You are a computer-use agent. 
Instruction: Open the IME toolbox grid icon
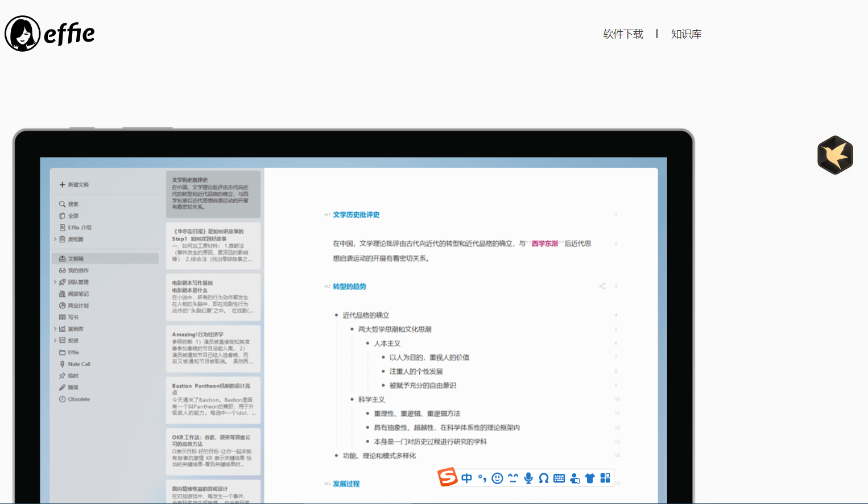click(605, 478)
